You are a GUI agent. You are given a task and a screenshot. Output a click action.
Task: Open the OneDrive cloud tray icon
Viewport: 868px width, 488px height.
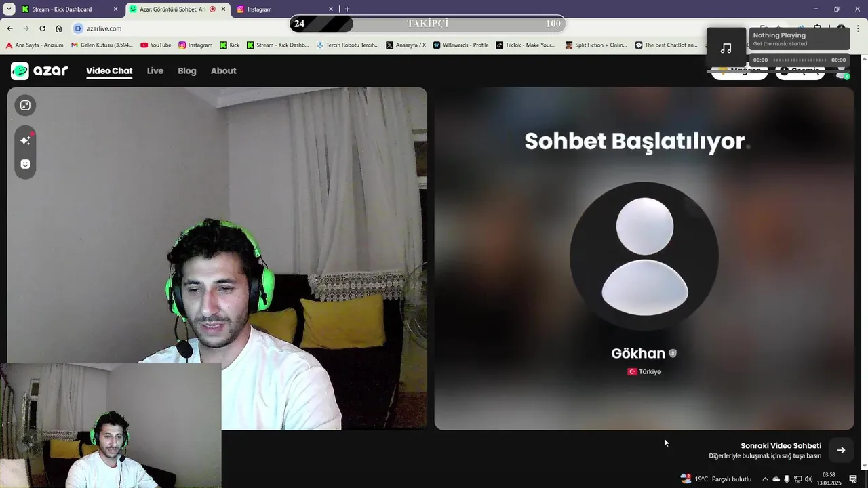tap(776, 479)
